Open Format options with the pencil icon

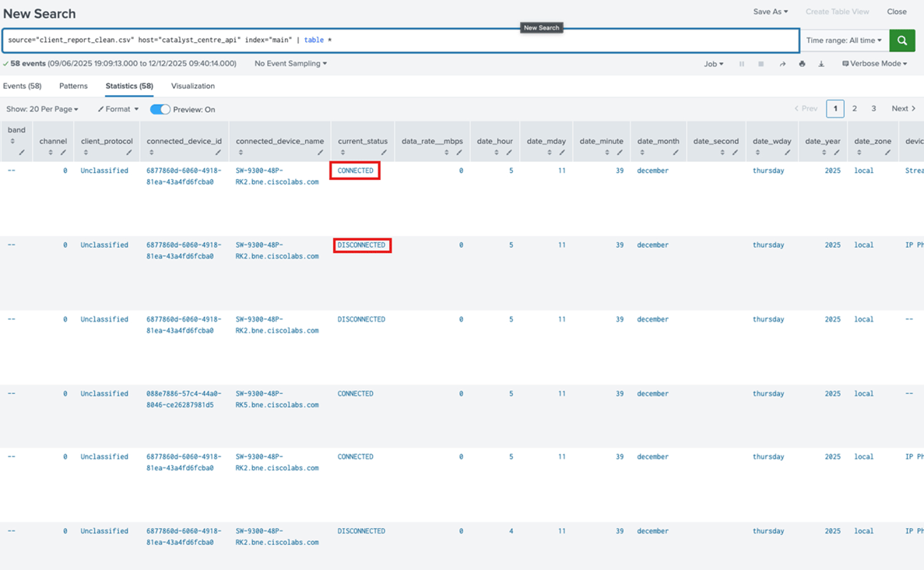pos(117,108)
